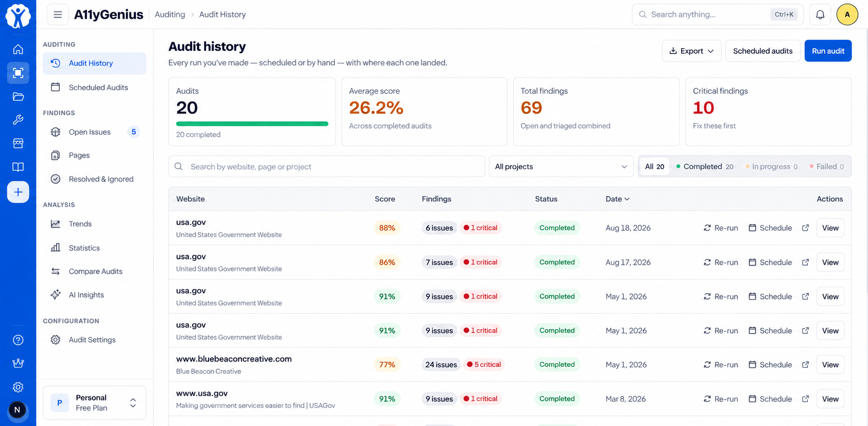Click the crown upgrade icon
Viewport: 868px width, 426px height.
click(18, 363)
